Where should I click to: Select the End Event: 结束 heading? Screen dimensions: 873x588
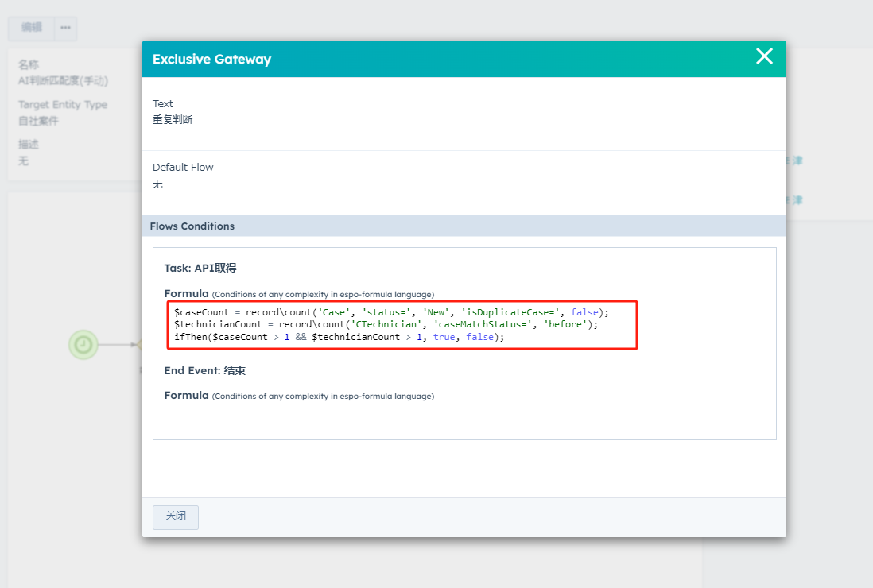click(205, 371)
